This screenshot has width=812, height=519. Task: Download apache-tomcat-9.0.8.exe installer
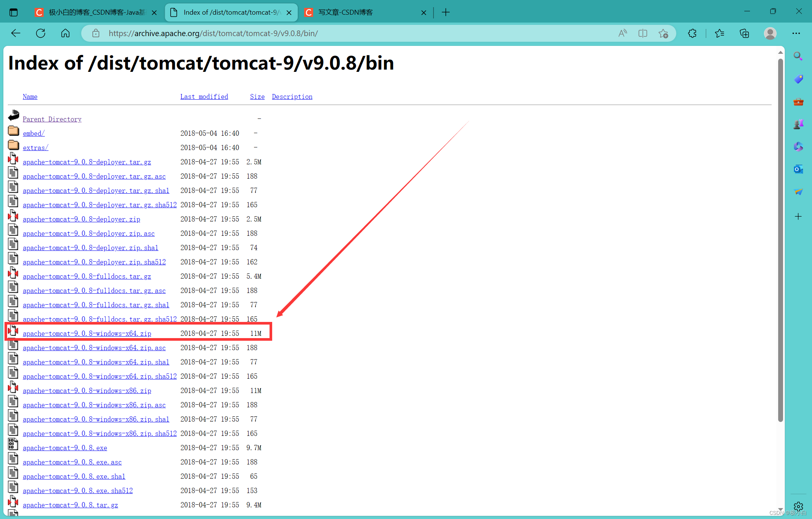(x=65, y=448)
